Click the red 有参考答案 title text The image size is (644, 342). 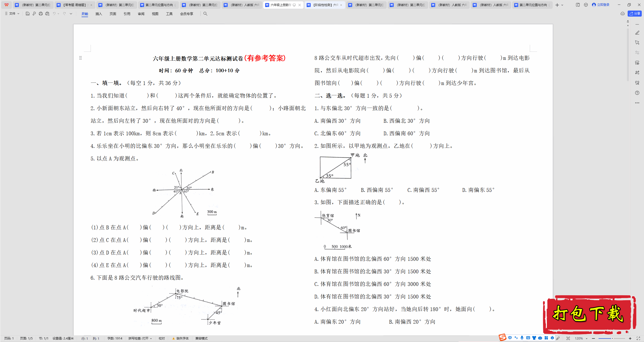point(265,58)
